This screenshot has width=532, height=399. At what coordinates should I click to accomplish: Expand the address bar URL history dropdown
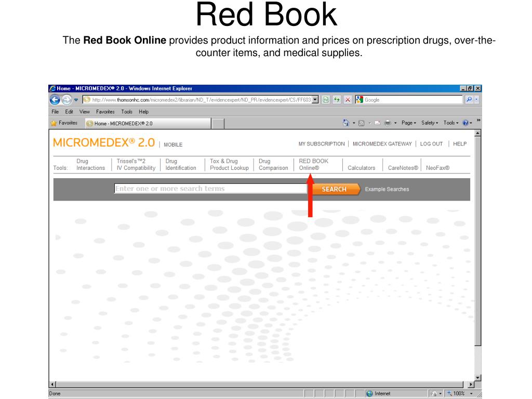pyautogui.click(x=315, y=100)
